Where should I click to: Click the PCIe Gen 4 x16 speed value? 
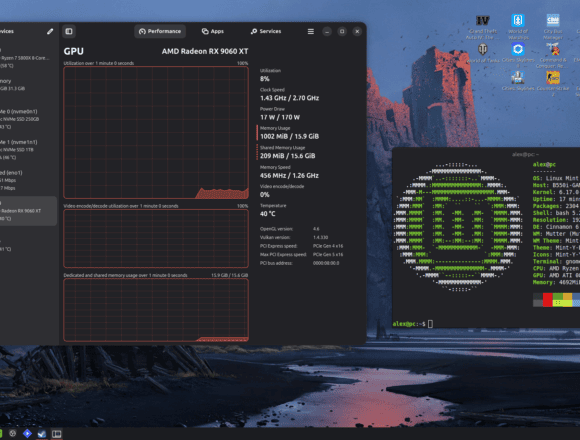328,246
